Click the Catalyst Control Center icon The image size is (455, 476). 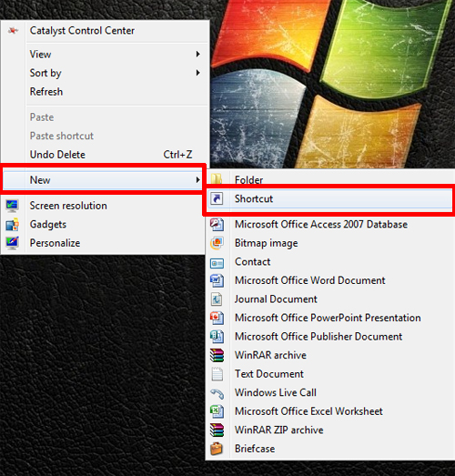pyautogui.click(x=13, y=30)
